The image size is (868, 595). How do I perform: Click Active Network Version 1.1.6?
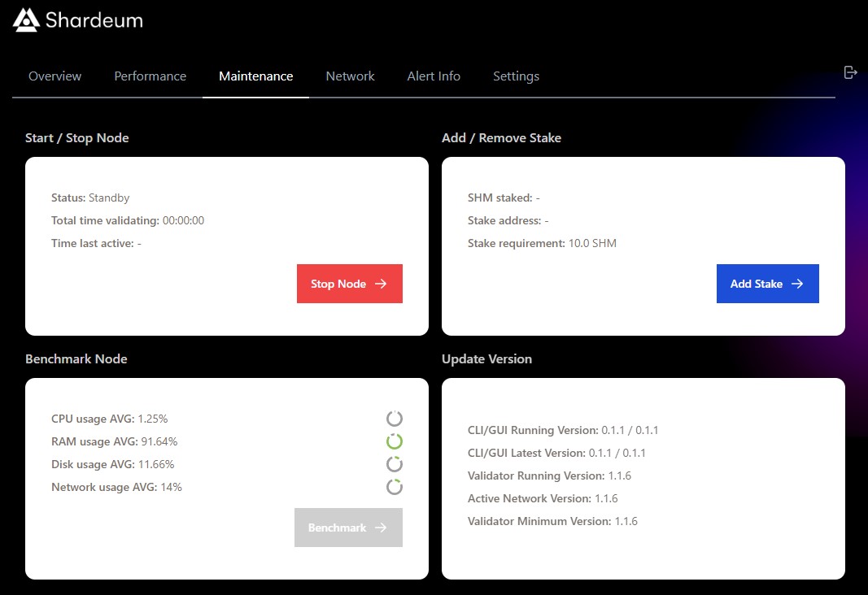tap(543, 498)
